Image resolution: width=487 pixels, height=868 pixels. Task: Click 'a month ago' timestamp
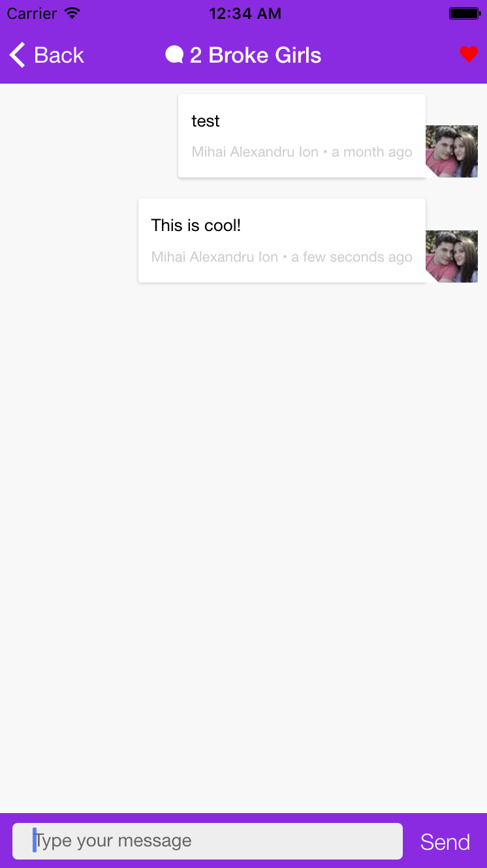point(372,152)
